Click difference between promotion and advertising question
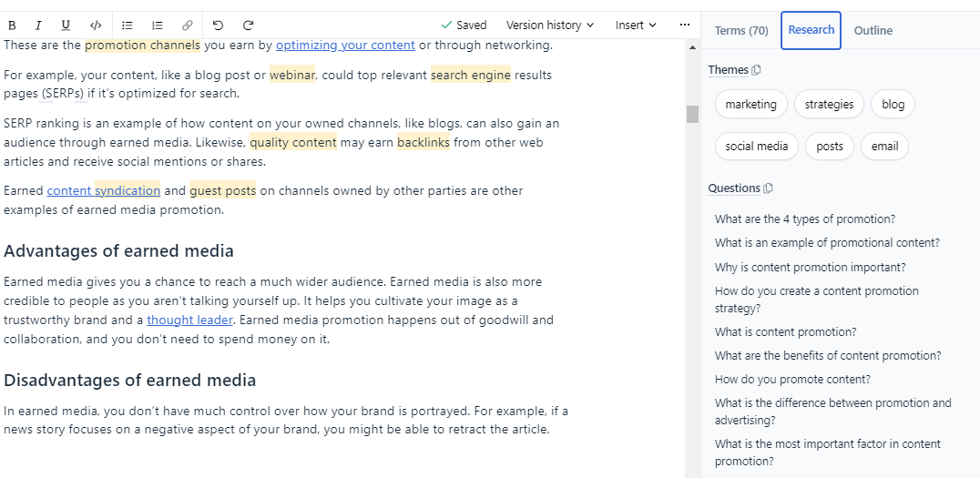The image size is (980, 478). click(832, 412)
